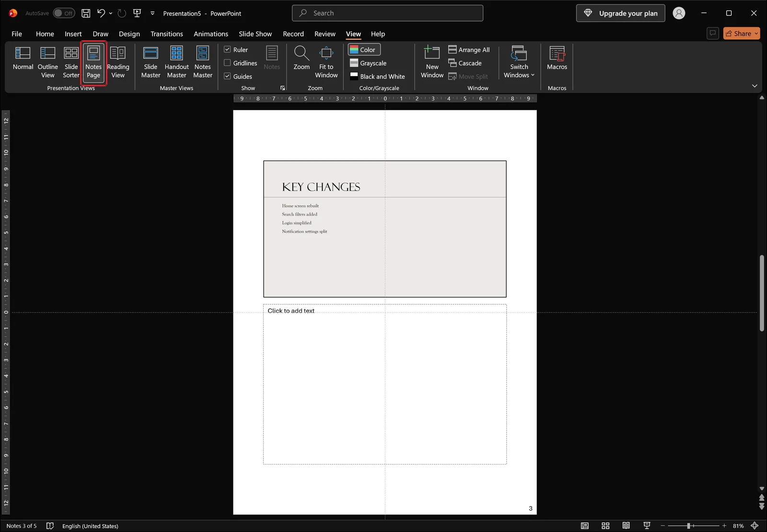The width and height of the screenshot is (767, 532).
Task: Click Zoom out minus button
Action: (x=663, y=526)
